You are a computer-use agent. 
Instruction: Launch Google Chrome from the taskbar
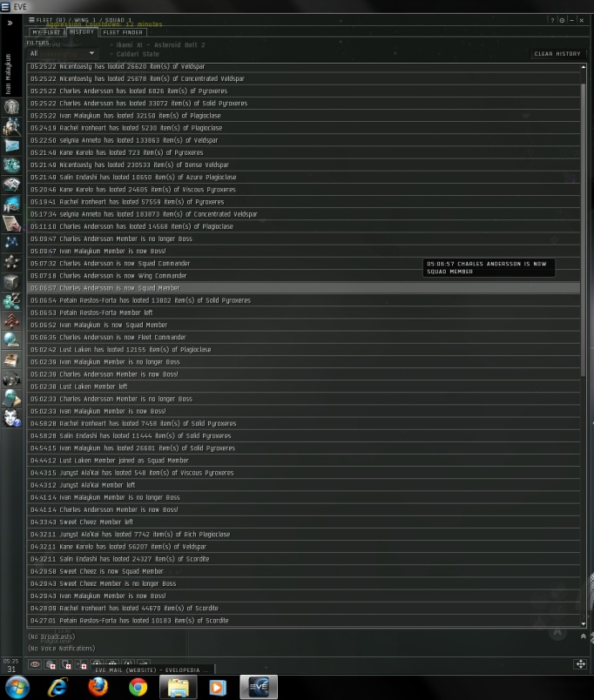138,687
